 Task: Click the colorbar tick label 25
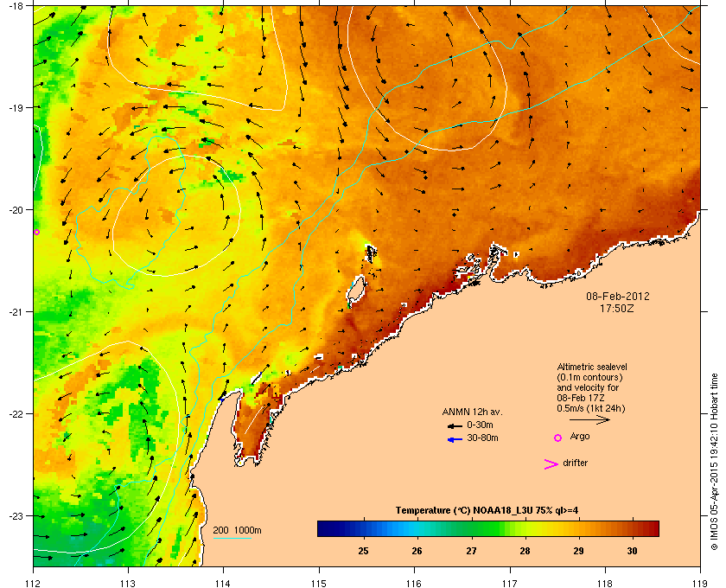(x=364, y=551)
